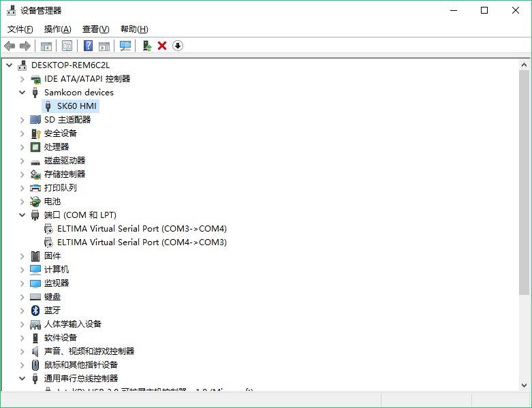This screenshot has height=408, width=532.
Task: Click the Properties toolbar icon
Action: [x=67, y=46]
